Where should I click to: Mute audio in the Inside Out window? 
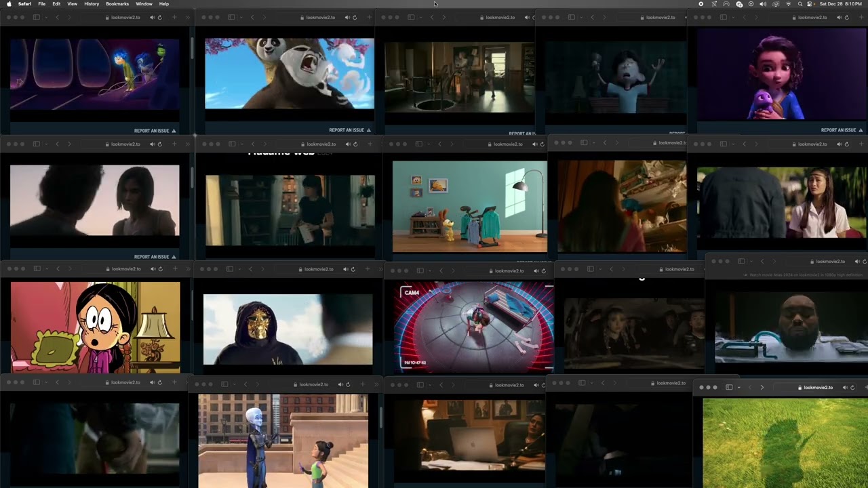tap(152, 17)
